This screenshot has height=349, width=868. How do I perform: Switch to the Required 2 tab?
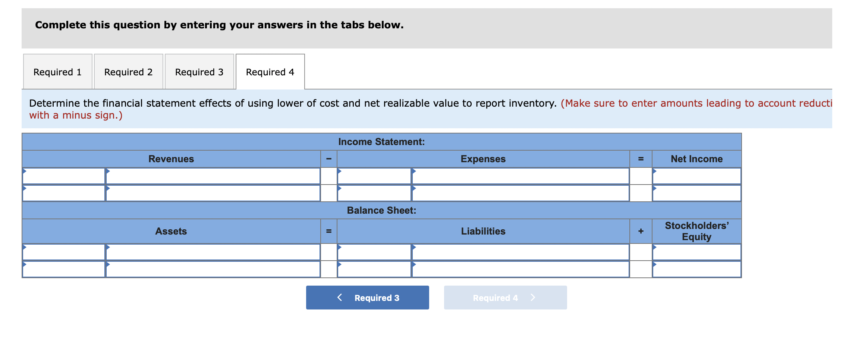128,72
